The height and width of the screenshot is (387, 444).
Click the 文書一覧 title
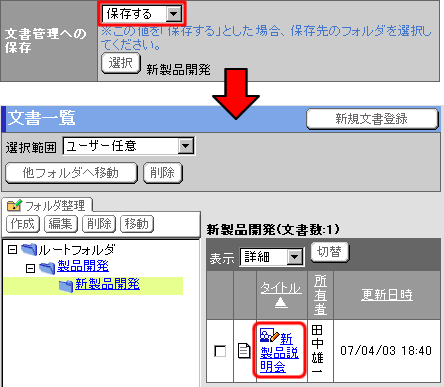tap(41, 118)
